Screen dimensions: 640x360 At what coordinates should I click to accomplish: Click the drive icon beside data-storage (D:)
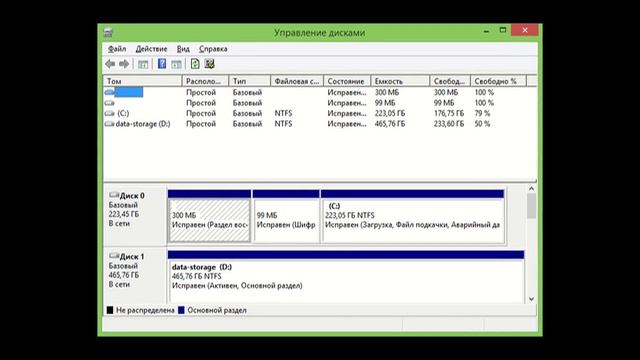pos(109,124)
